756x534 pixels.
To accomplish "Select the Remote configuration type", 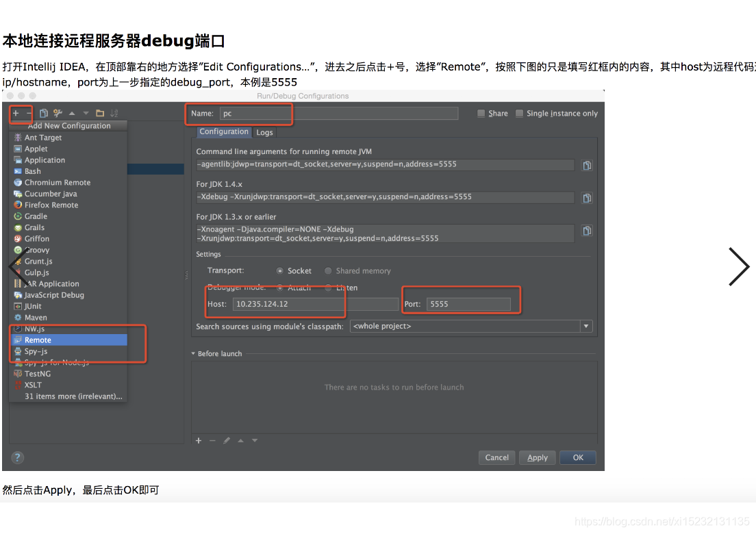I will (68, 340).
